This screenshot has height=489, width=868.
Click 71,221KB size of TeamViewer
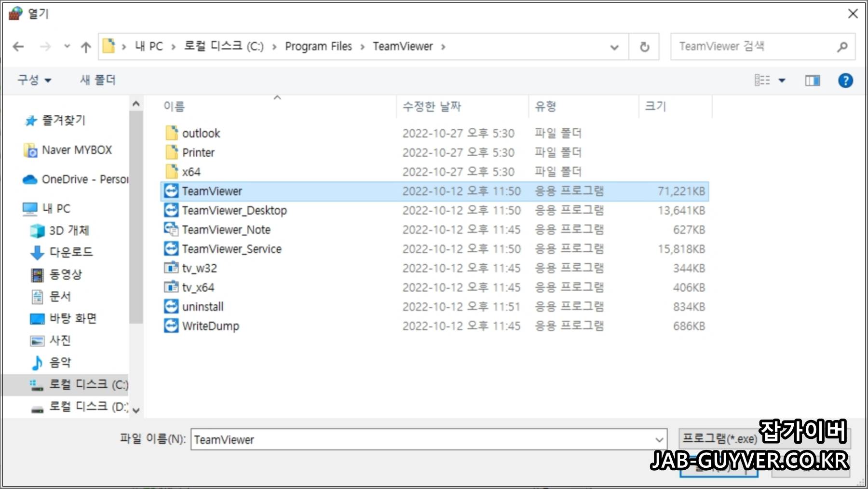[x=681, y=191]
